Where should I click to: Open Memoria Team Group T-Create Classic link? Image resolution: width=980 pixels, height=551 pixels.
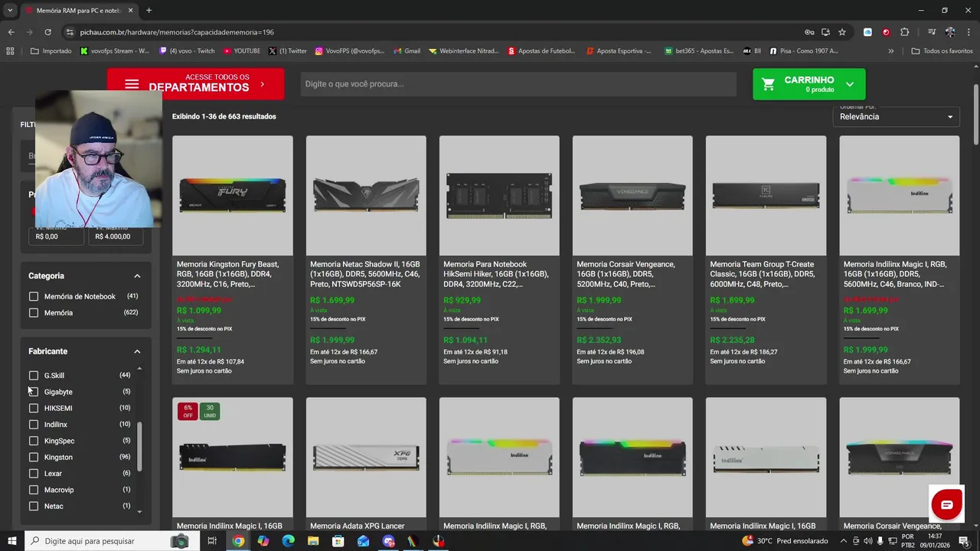(763, 274)
